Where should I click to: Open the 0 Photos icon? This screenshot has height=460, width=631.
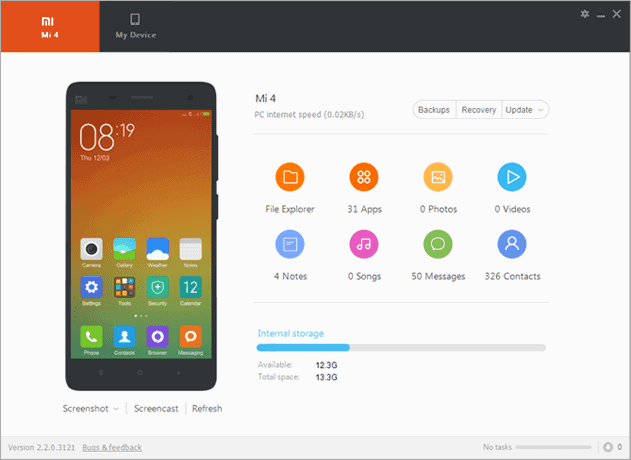click(x=438, y=177)
